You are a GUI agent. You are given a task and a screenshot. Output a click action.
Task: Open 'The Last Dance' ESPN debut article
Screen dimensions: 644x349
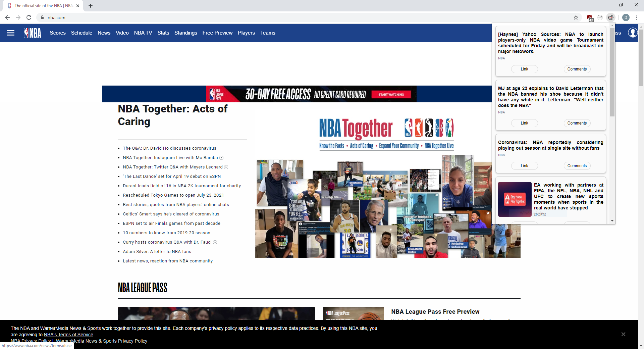(172, 177)
